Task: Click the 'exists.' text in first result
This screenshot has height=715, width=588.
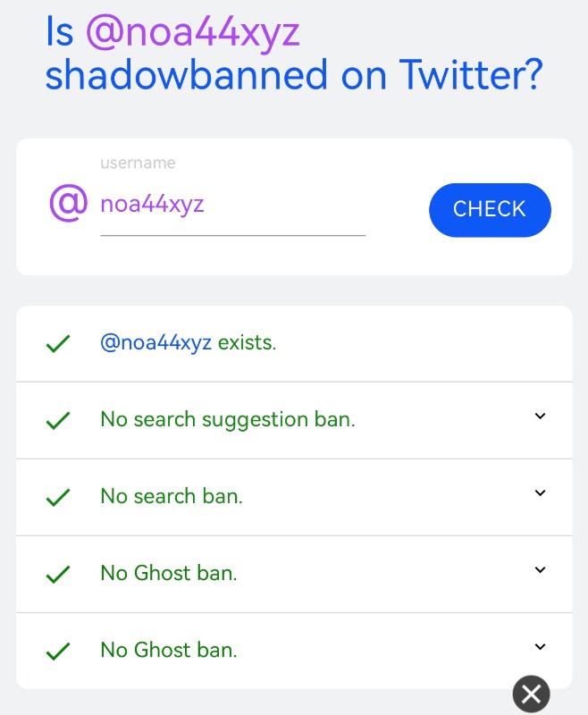Action: click(x=247, y=343)
